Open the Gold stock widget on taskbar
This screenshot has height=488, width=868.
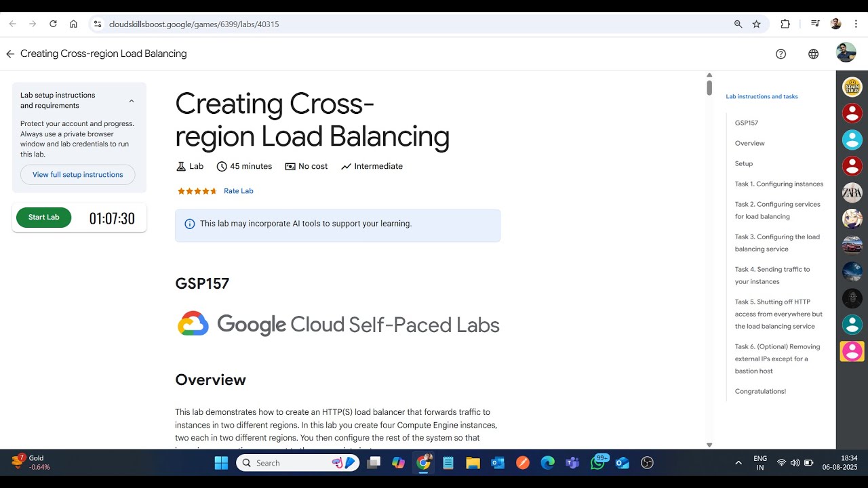tap(31, 463)
